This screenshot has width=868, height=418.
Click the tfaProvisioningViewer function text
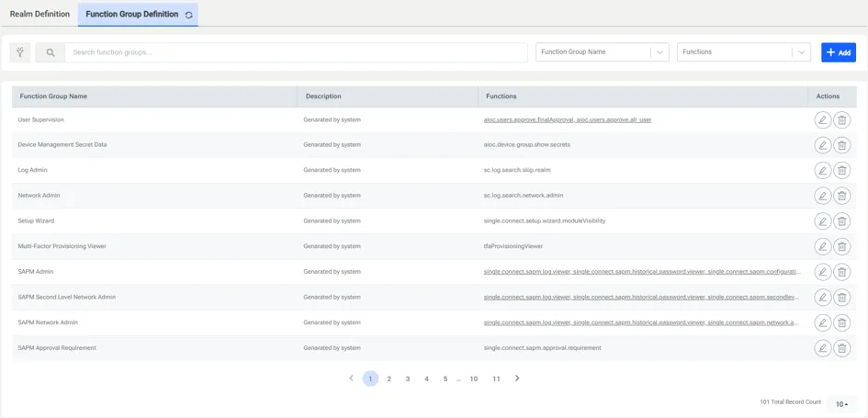click(513, 246)
